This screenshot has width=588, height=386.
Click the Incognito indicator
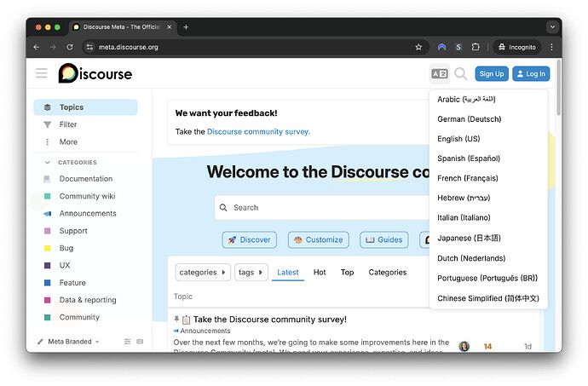[x=517, y=47]
